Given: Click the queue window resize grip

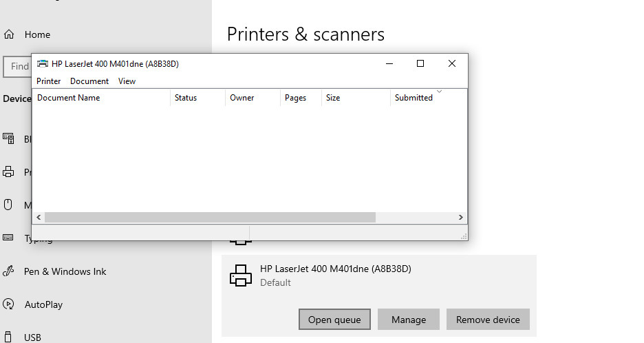Looking at the screenshot, I should (x=464, y=236).
